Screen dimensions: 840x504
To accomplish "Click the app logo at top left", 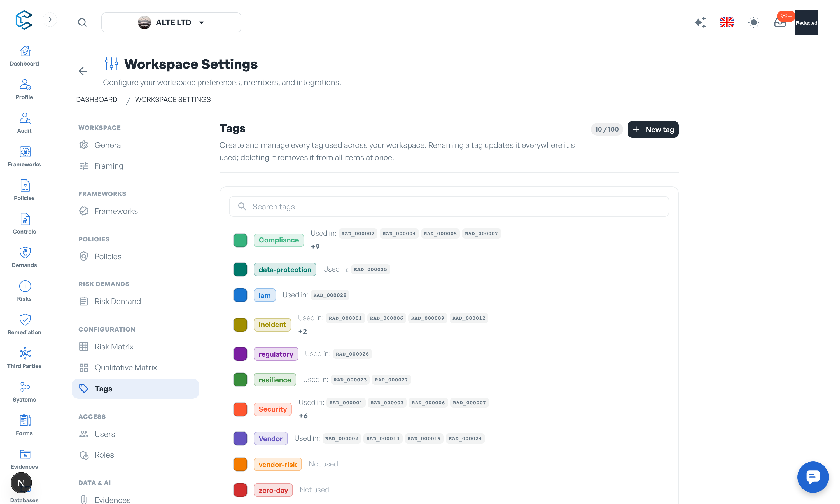I will tap(24, 20).
